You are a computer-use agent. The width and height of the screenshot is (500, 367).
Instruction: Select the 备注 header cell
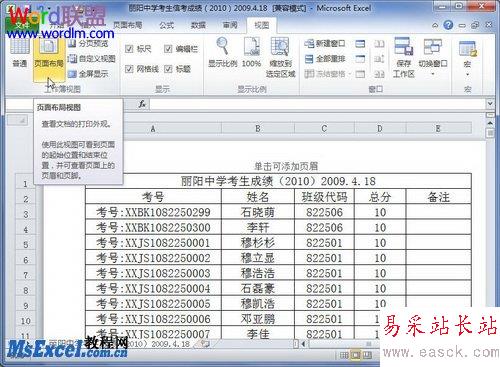(x=438, y=197)
